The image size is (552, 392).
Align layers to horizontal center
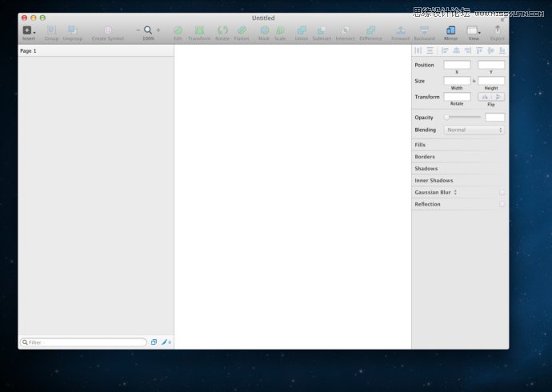pos(456,50)
